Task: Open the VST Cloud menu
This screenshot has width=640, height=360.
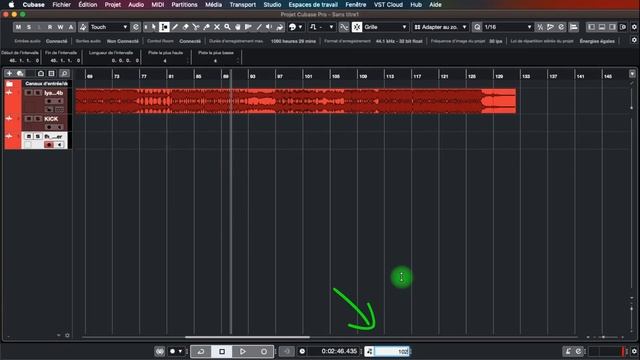Action: pyautogui.click(x=388, y=4)
